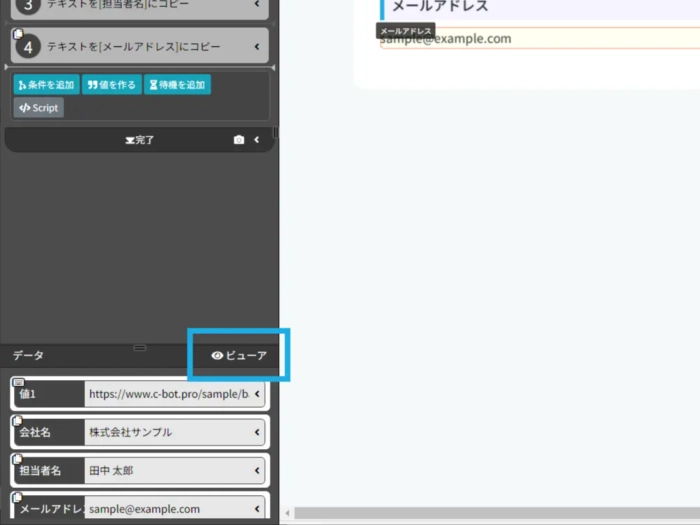
Task: Click the camera icon in the 完了 bar
Action: pyautogui.click(x=238, y=140)
